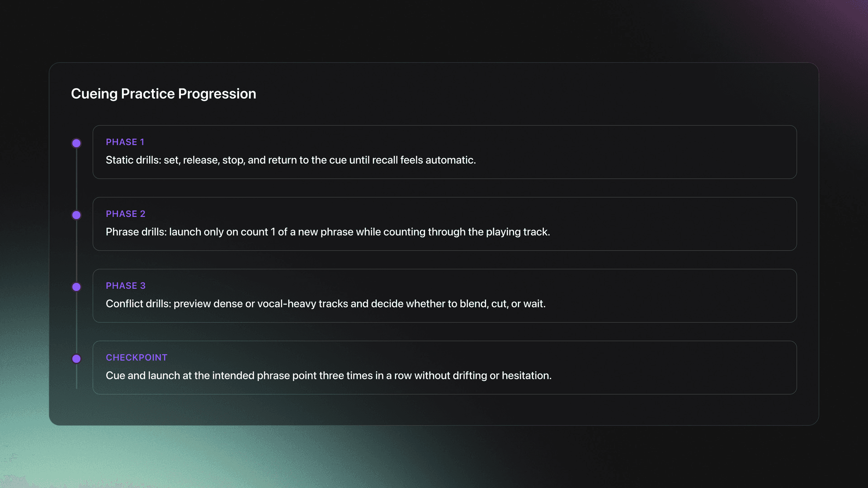
Task: Click timeline line between Phase 2 and 3 dots
Action: 76,251
